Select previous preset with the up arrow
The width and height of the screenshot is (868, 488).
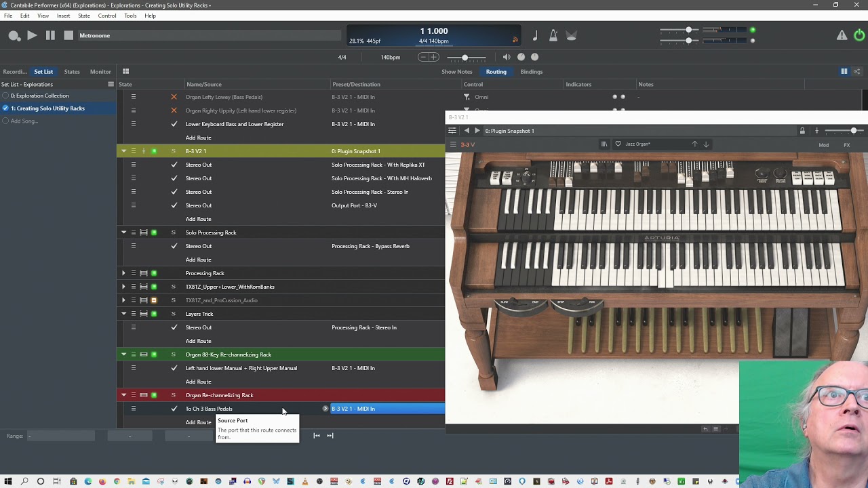click(x=694, y=144)
